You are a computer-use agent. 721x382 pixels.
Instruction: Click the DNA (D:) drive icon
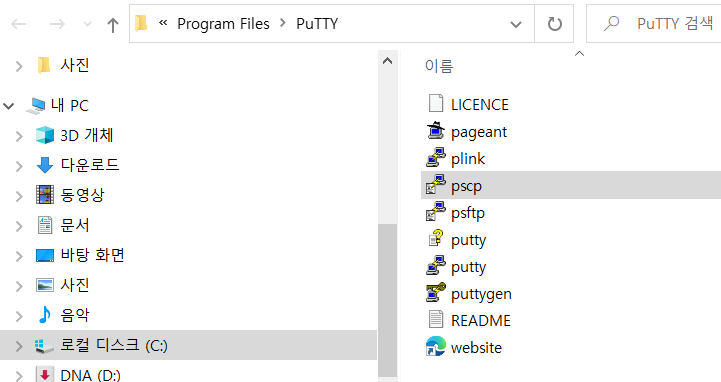[x=45, y=375]
